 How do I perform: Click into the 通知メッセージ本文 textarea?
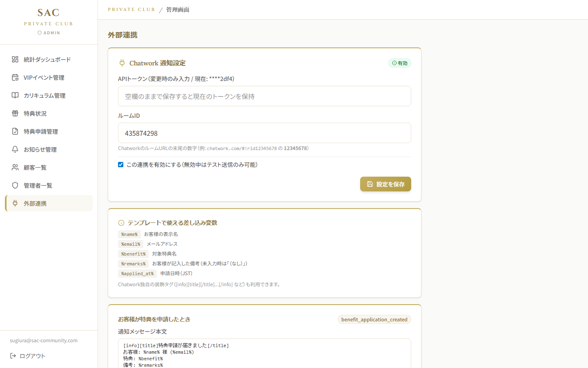click(265, 353)
